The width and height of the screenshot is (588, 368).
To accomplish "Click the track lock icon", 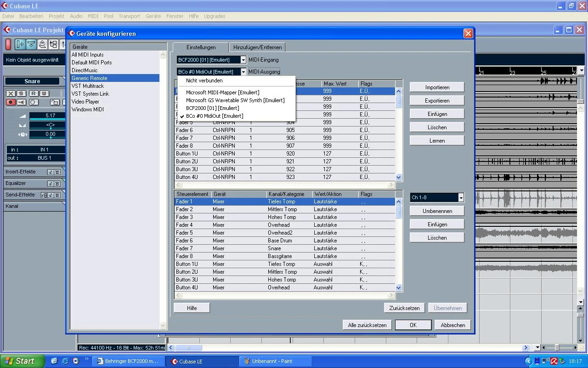I will click(55, 102).
